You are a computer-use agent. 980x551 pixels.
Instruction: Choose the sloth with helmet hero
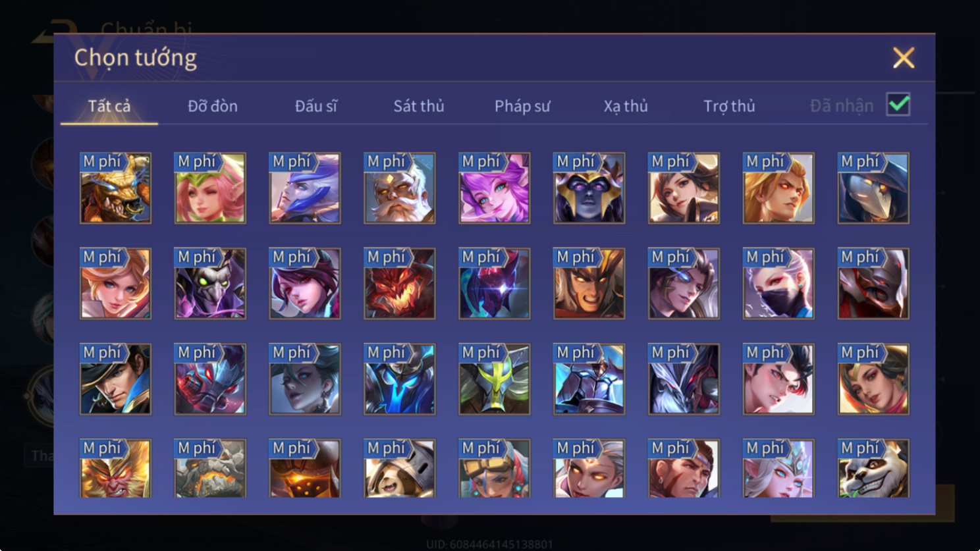400,468
